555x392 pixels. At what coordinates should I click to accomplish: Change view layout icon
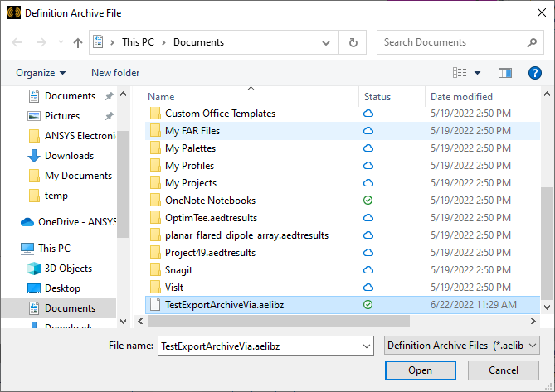pos(460,73)
